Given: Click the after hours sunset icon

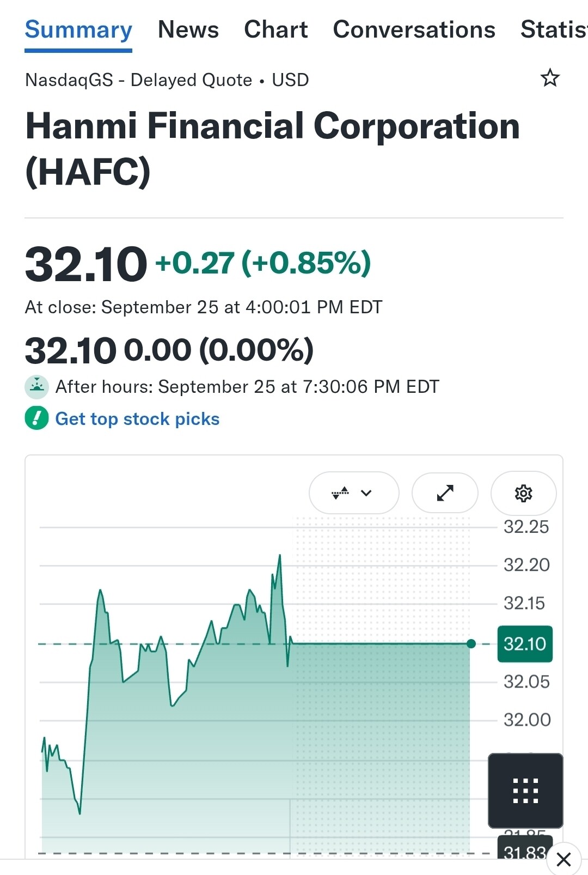Looking at the screenshot, I should click(x=37, y=387).
